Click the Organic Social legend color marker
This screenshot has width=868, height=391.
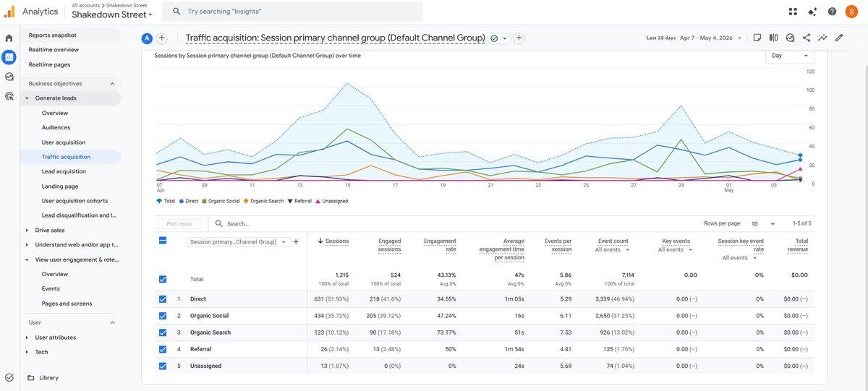(205, 201)
